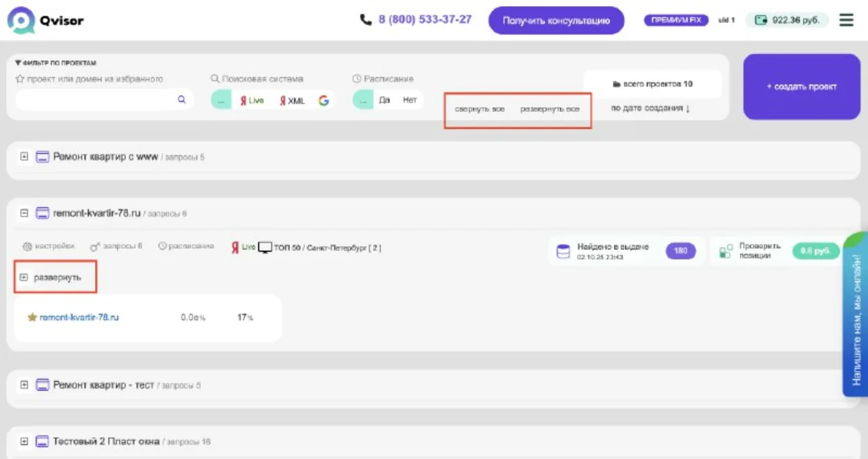Screen dimensions: 868x459
Task: Select the '...' any search engine option
Action: click(221, 100)
